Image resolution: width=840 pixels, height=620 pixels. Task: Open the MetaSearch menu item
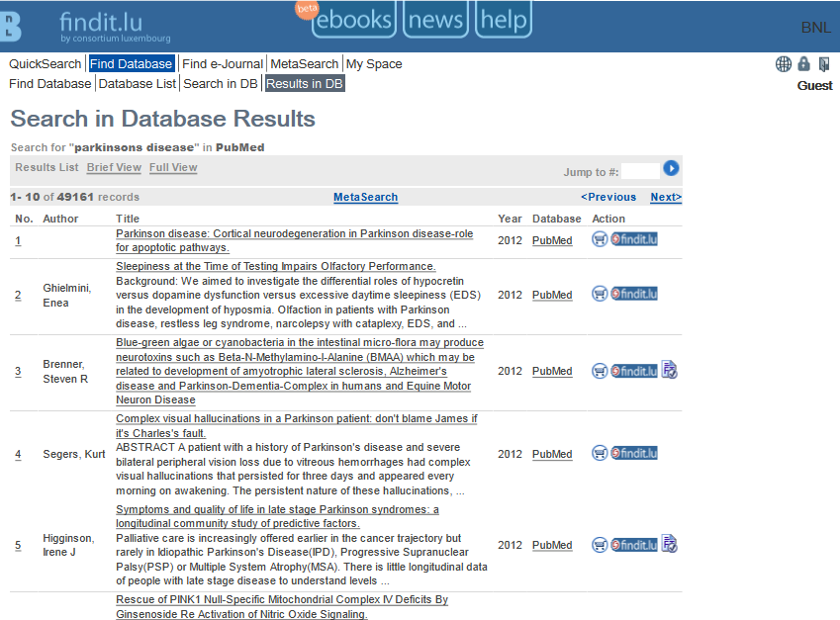point(305,63)
